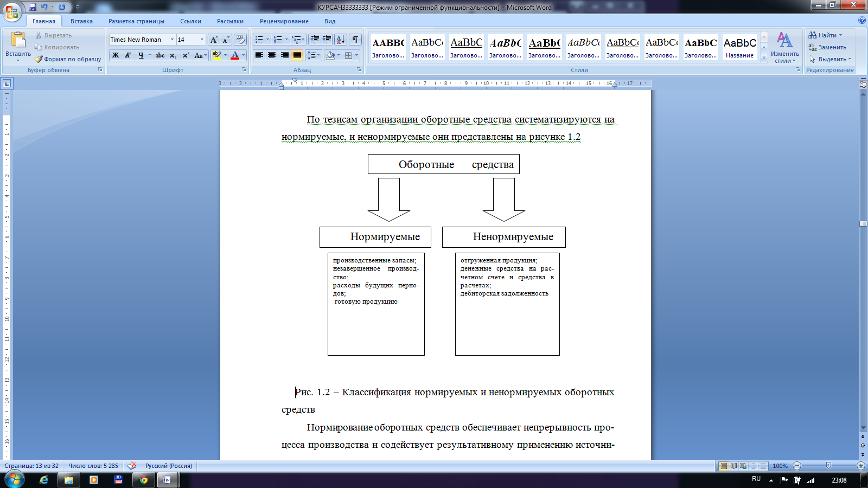This screenshot has height=488, width=868.
Task: Apply the red font color
Action: coord(235,55)
